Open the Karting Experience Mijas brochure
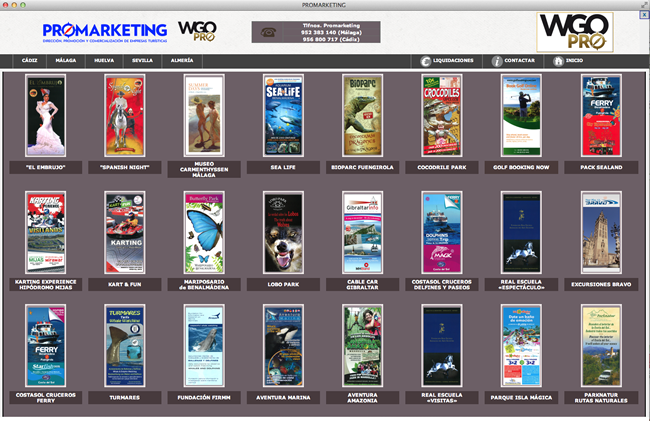The image size is (650, 421). pos(46,232)
